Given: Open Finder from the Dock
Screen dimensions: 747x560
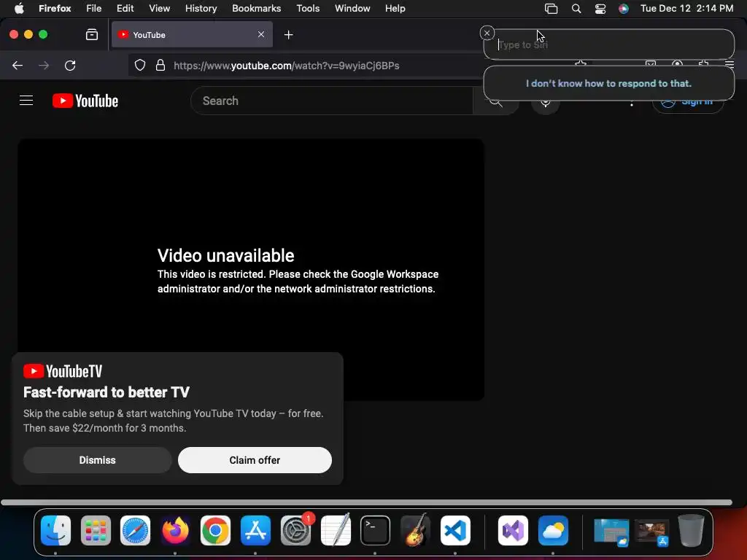Looking at the screenshot, I should pyautogui.click(x=55, y=530).
